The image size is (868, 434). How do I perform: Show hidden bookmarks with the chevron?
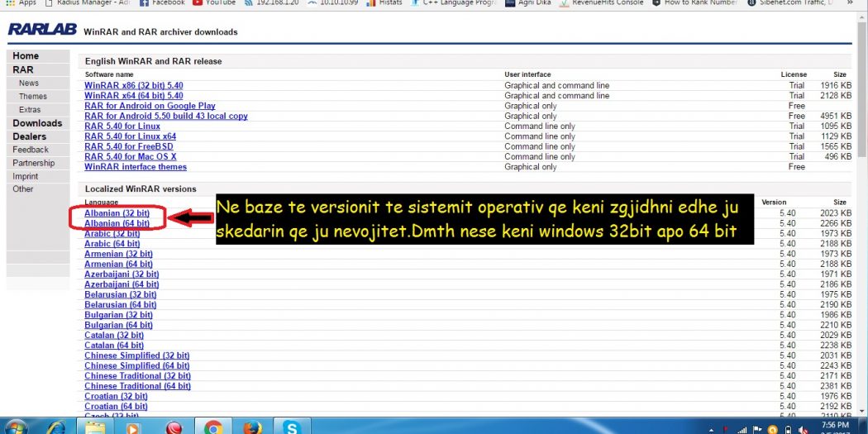[850, 2]
